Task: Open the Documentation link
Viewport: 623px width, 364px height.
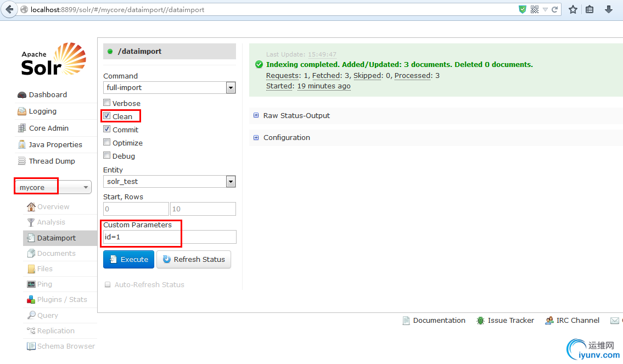Action: click(x=439, y=320)
